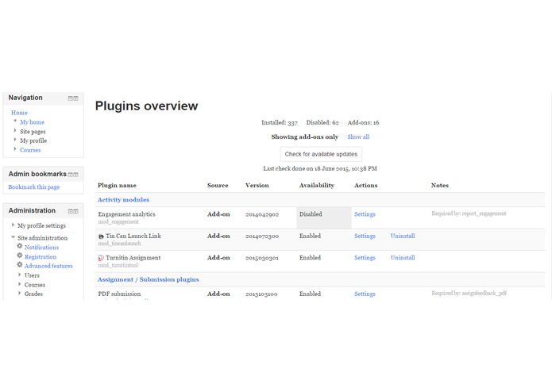Click the gear icon beside Notifications
The image size is (552, 392).
pos(20,246)
